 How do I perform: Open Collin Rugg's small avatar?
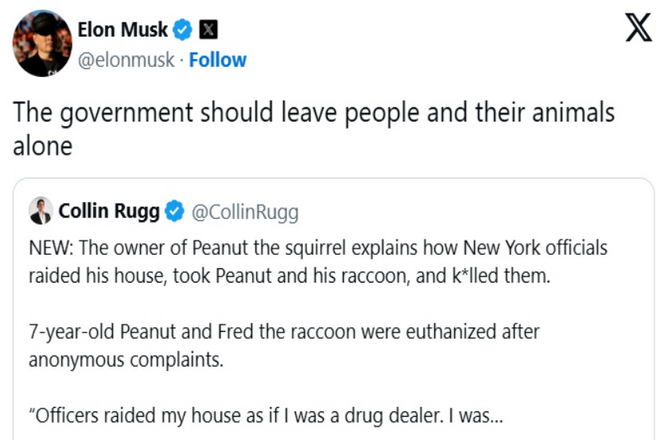pos(41,211)
